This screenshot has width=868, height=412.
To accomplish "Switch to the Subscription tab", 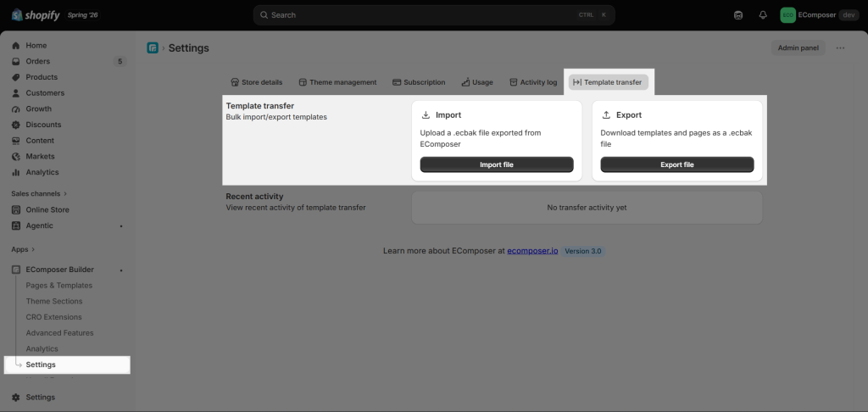I will click(419, 82).
